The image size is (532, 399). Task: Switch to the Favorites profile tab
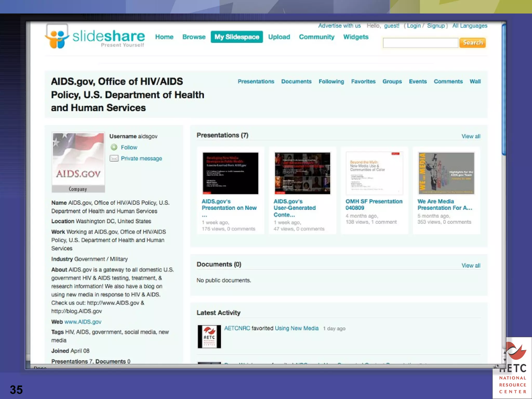pos(363,82)
